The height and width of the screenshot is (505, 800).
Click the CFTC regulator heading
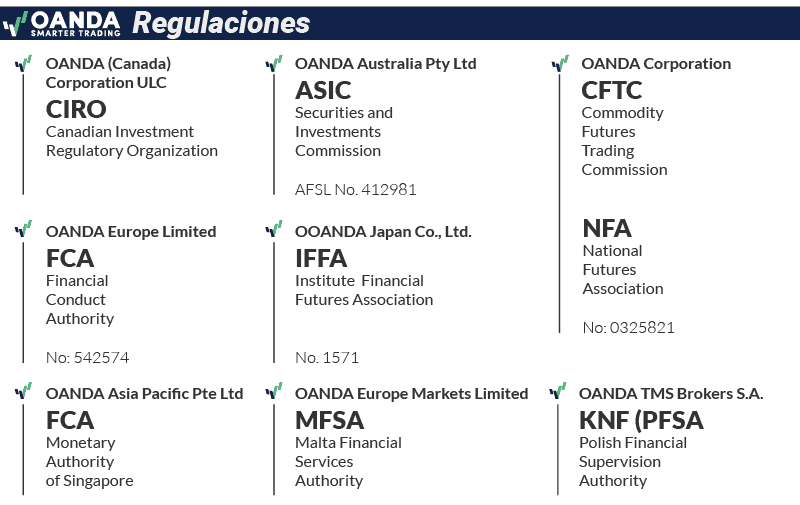[x=611, y=90]
